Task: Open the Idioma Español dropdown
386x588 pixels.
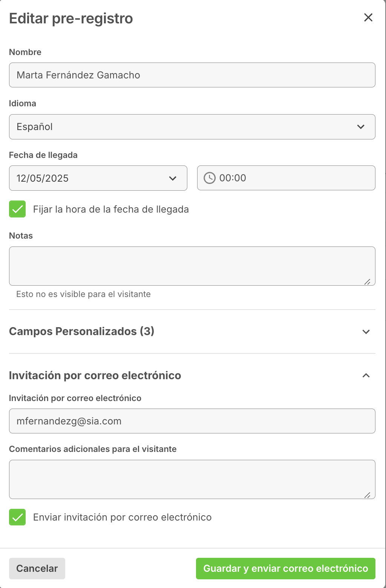Action: [x=192, y=127]
